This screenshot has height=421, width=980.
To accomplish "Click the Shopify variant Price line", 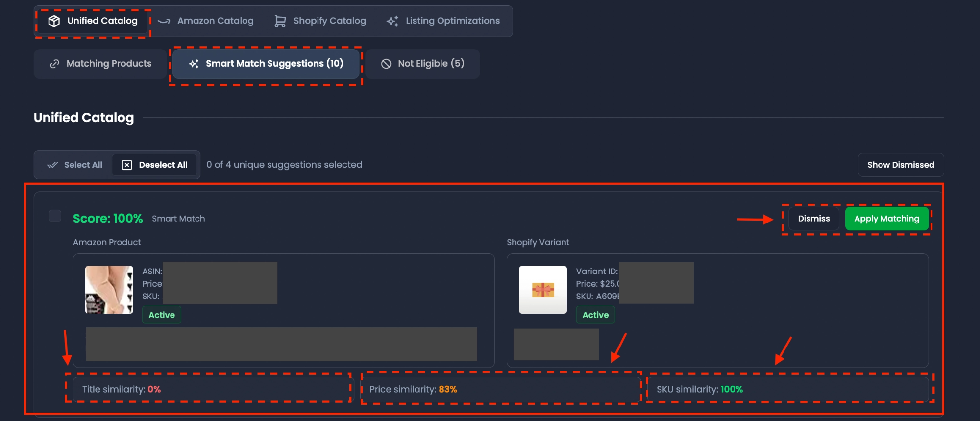I will point(597,284).
